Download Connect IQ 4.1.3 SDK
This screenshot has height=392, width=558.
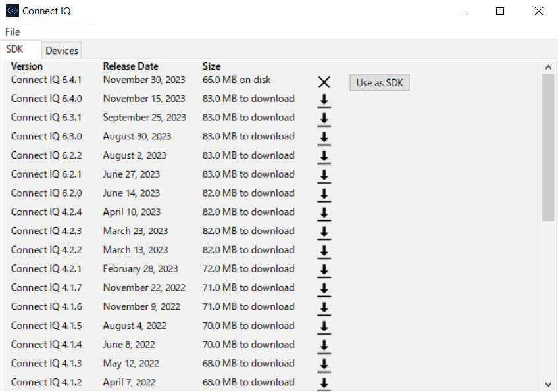coord(324,365)
